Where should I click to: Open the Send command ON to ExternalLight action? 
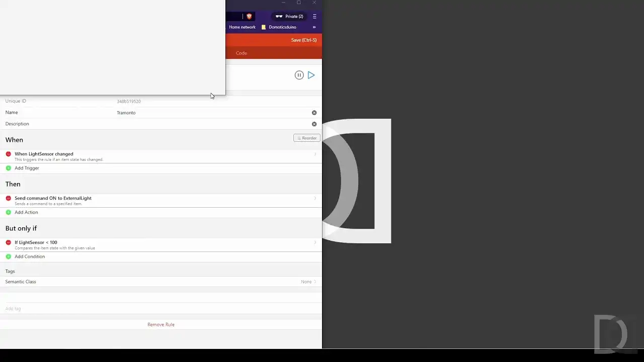pos(161,200)
